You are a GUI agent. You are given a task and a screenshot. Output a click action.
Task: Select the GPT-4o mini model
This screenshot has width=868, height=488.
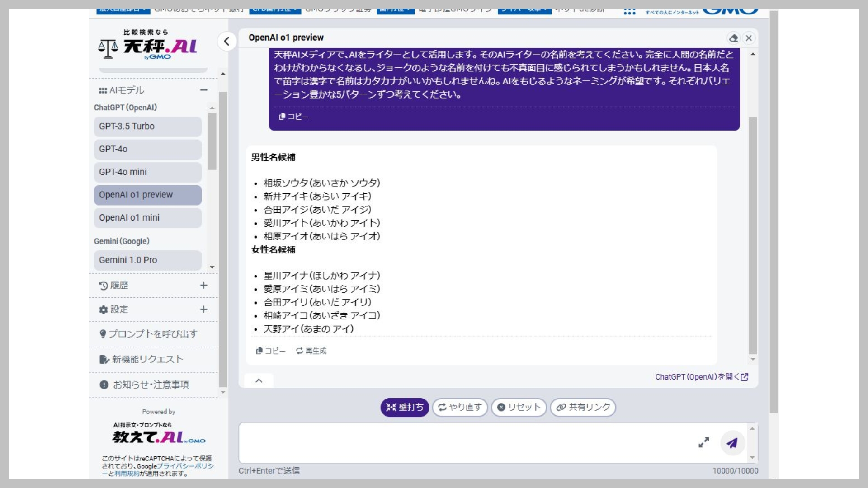147,172
